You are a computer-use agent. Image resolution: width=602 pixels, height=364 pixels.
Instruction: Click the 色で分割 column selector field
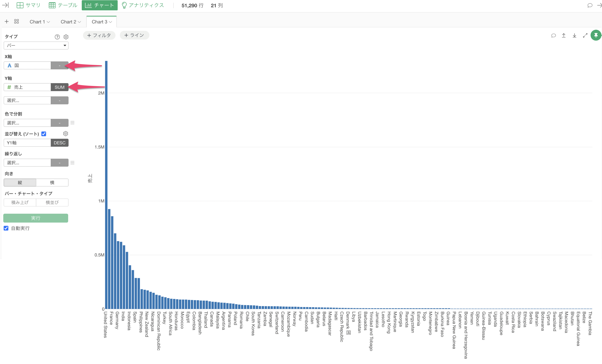[27, 123]
